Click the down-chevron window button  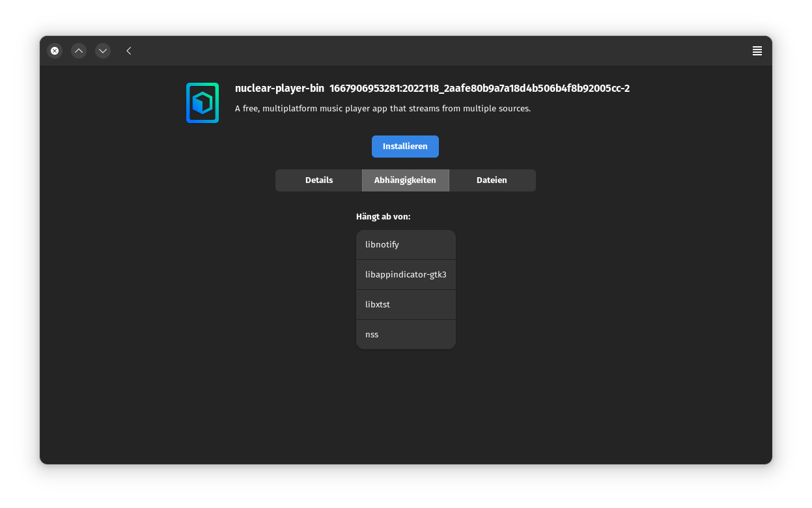pos(103,51)
